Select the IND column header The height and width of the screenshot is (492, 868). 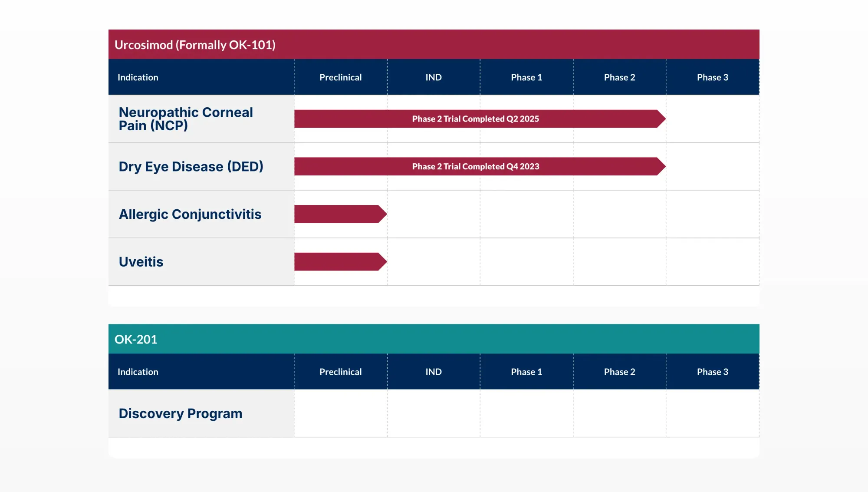434,77
